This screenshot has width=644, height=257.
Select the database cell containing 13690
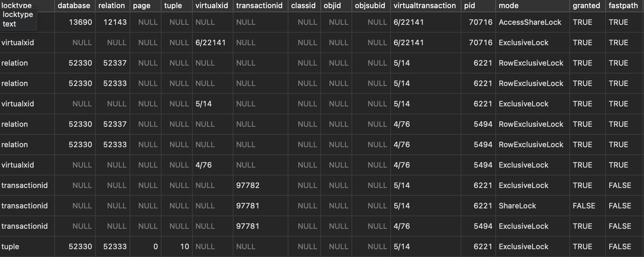point(80,22)
